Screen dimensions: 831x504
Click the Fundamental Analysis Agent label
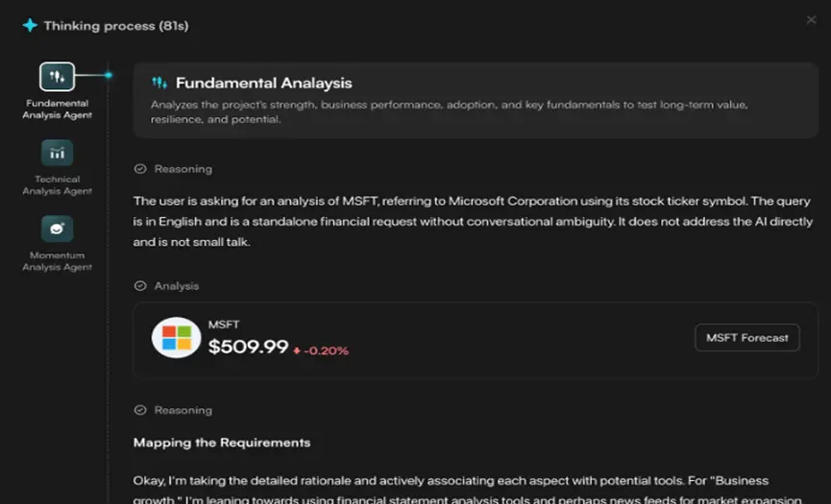[x=57, y=109]
